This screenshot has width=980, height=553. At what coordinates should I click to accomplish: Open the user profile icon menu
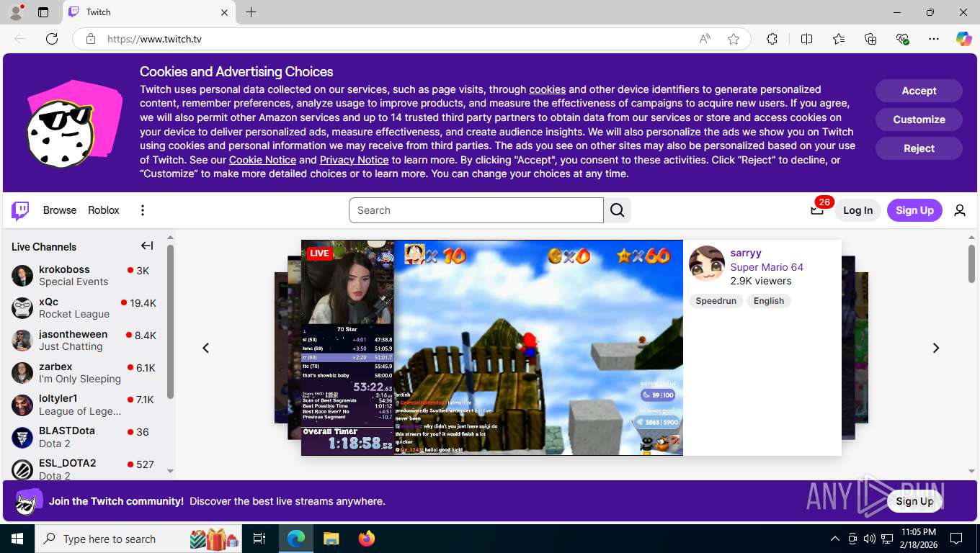960,210
